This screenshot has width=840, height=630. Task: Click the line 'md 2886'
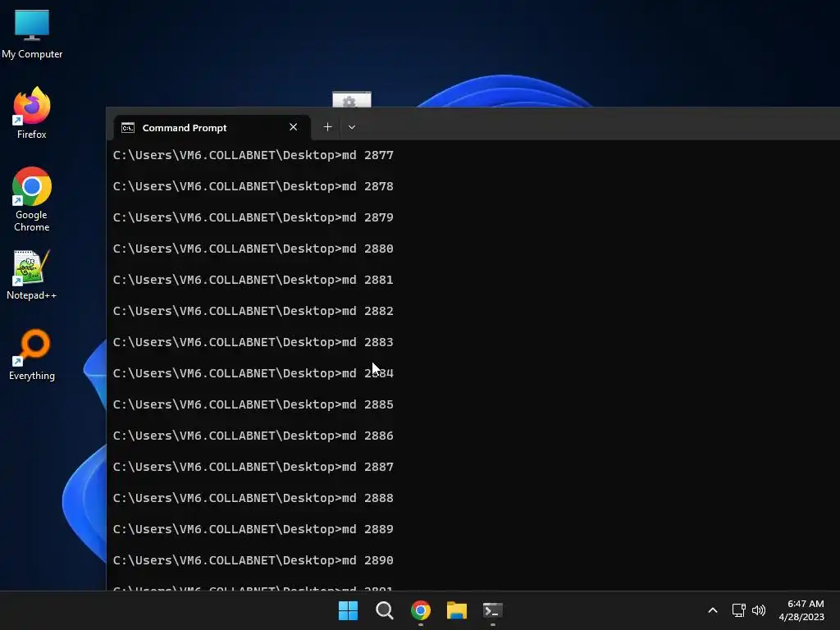pyautogui.click(x=253, y=436)
